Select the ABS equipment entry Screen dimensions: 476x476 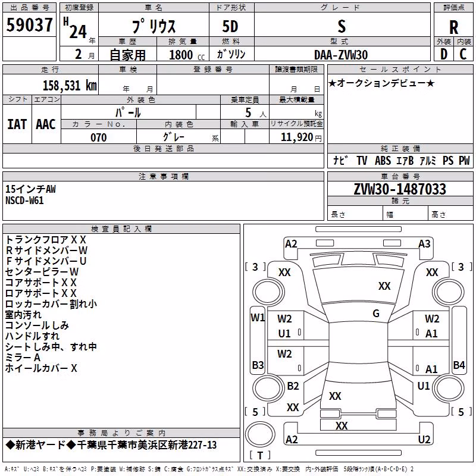pos(383,160)
